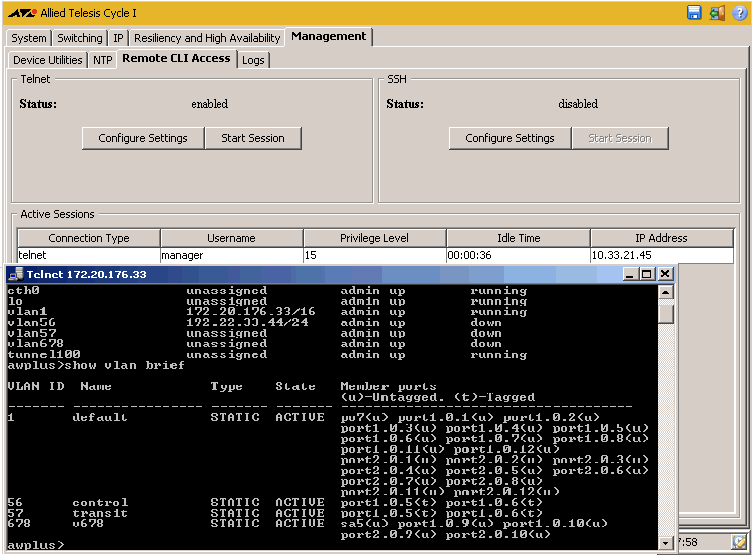
Task: Go to Device Utilities sub-tab
Action: coord(47,60)
